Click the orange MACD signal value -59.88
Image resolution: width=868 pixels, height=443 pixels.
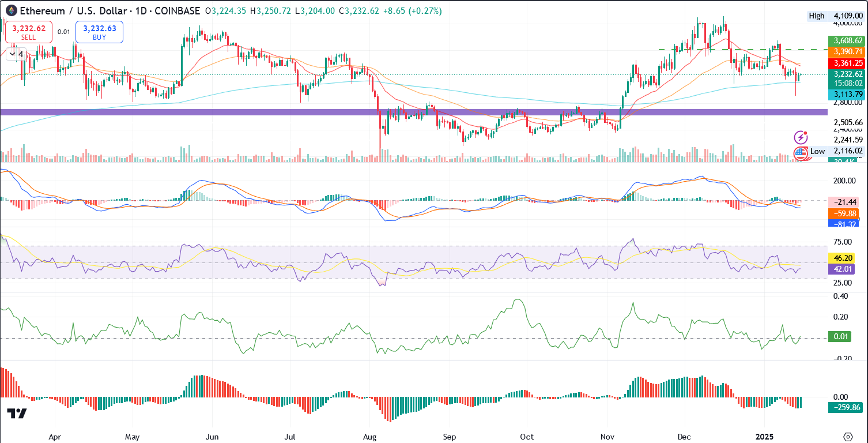pos(843,213)
